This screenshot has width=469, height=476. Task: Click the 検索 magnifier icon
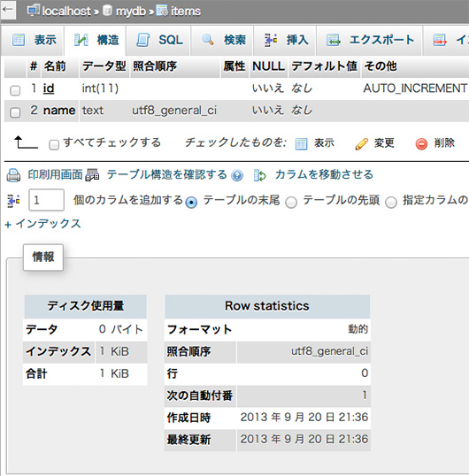click(x=208, y=40)
